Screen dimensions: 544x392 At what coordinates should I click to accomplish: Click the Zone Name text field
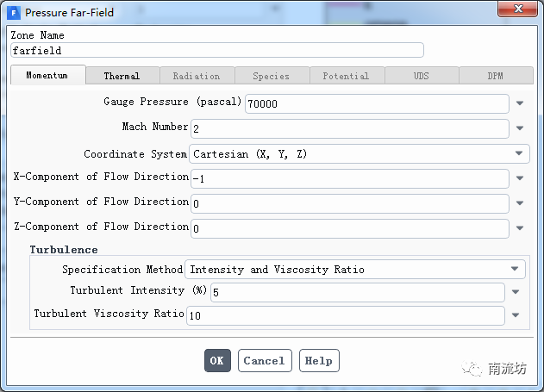tap(216, 51)
